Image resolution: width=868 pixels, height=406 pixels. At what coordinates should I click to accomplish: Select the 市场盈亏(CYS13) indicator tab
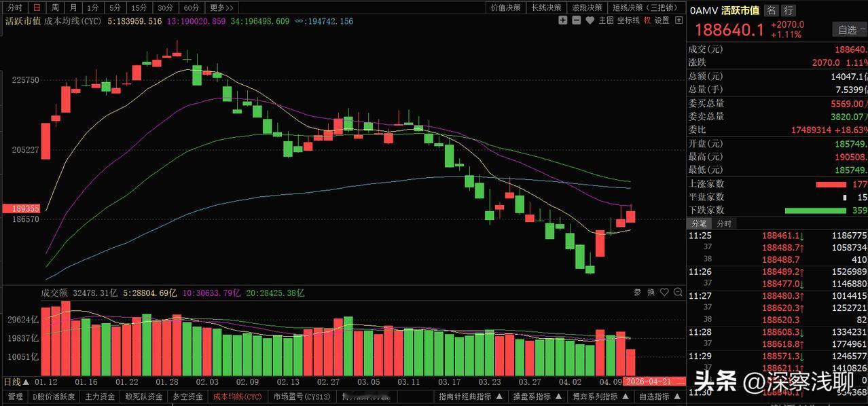302,396
